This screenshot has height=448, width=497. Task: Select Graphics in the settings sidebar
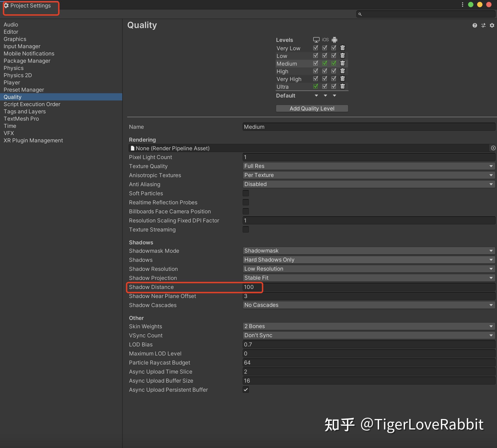point(15,39)
